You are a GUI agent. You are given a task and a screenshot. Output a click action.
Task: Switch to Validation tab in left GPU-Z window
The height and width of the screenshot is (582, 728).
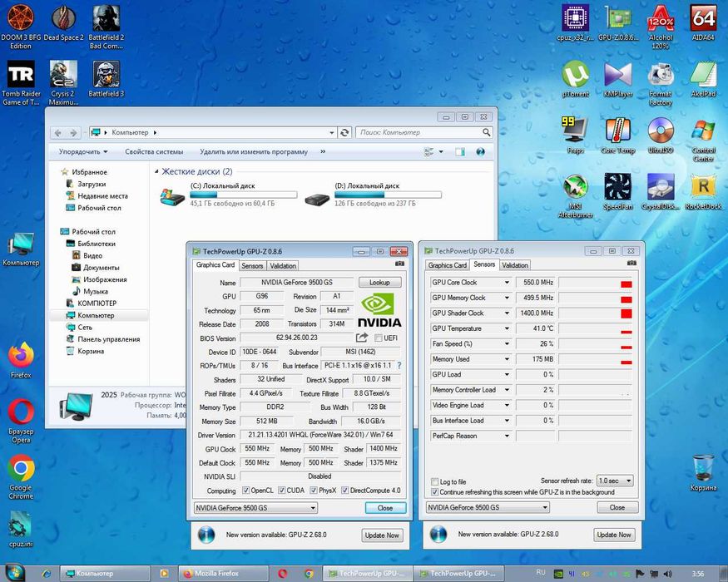click(283, 265)
